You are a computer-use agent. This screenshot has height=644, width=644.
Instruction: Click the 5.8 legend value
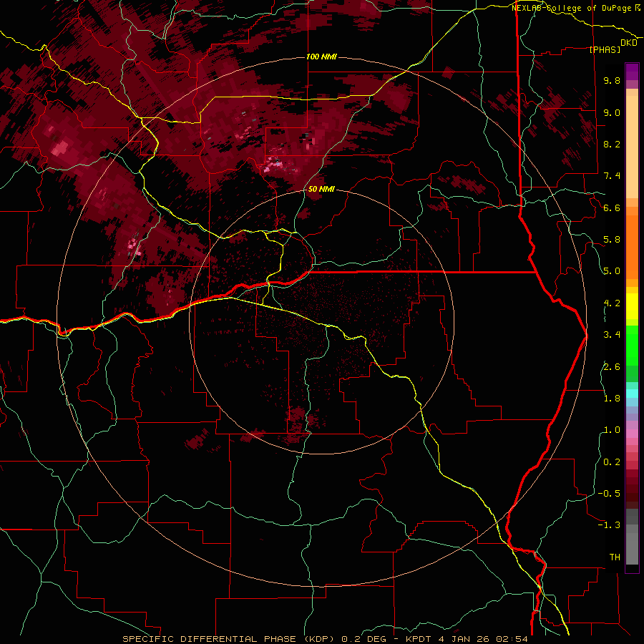click(x=612, y=240)
